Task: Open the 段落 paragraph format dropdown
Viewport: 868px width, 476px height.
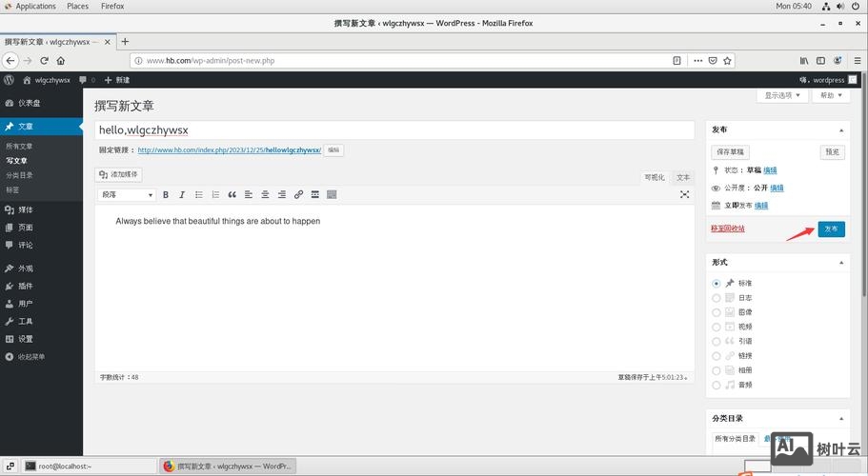Action: point(127,194)
